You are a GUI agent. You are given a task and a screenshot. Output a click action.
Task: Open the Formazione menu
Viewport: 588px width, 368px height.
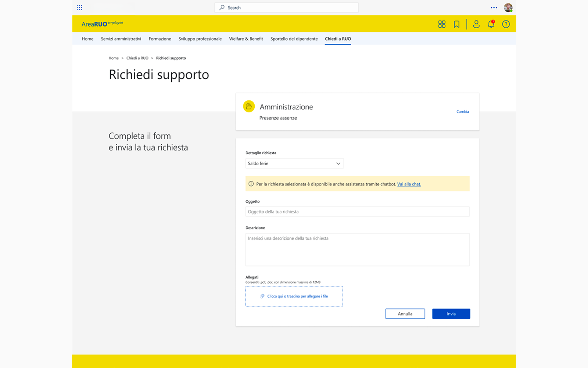click(x=160, y=39)
